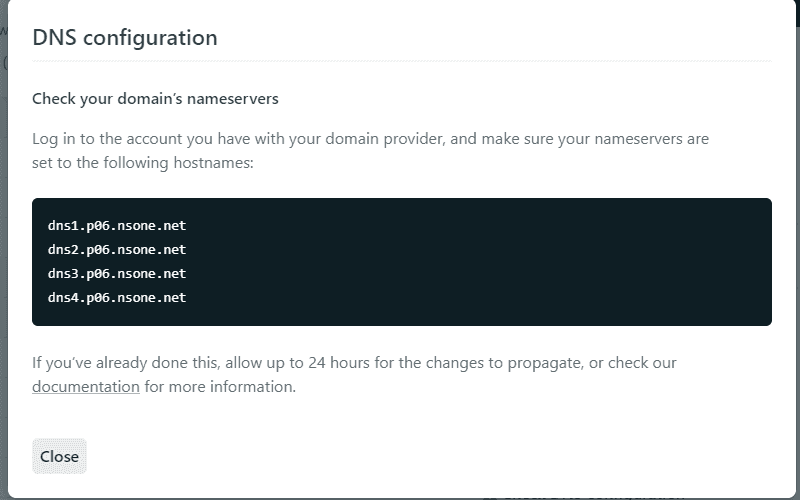
Task: Click the DNS configuration dialog title
Action: [x=125, y=38]
